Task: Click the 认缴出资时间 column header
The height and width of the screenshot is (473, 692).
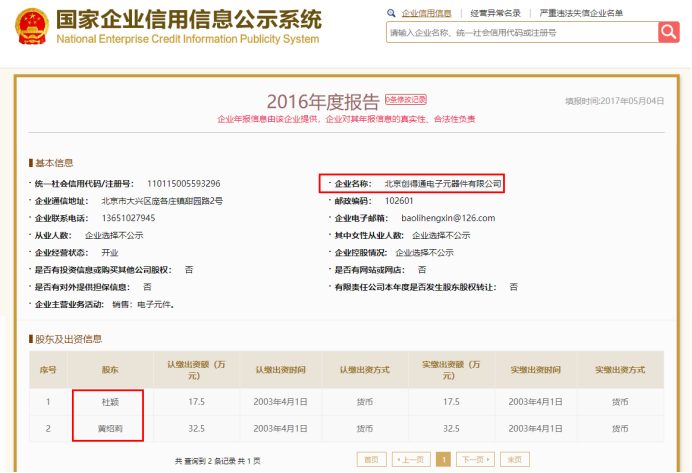Action: point(281,370)
